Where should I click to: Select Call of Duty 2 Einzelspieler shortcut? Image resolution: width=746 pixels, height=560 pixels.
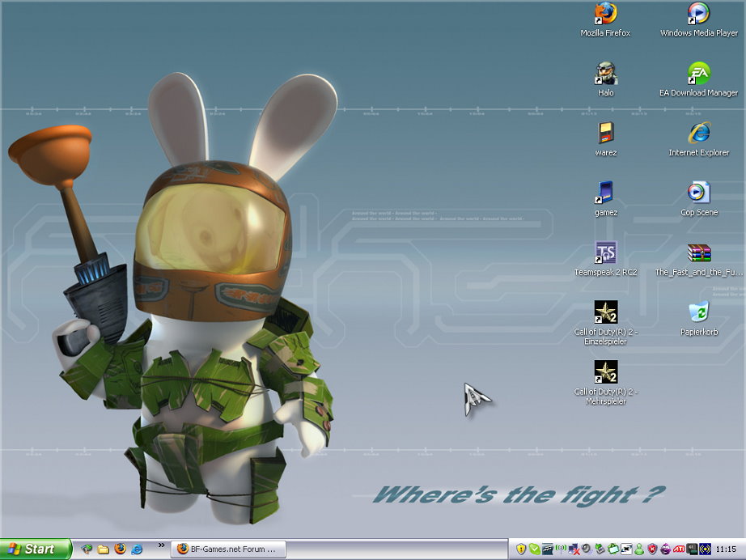point(605,323)
